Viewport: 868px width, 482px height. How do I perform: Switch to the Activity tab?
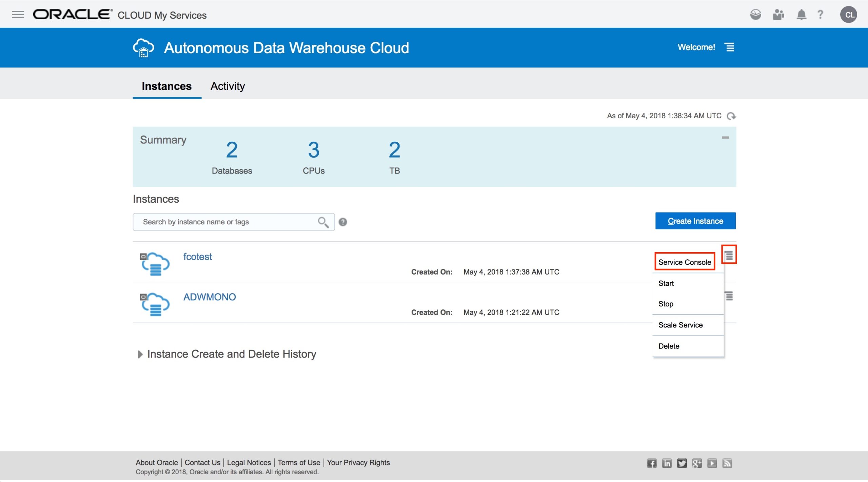coord(228,86)
